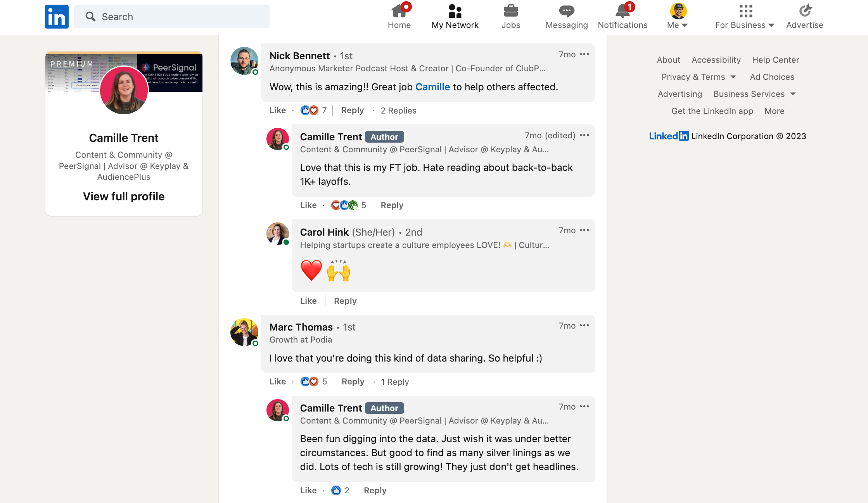Click the Camille mention in Nick's comment
868x503 pixels.
tap(432, 87)
